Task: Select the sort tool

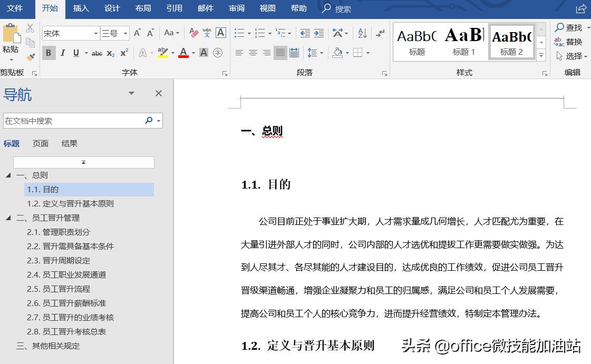Action: click(363, 33)
